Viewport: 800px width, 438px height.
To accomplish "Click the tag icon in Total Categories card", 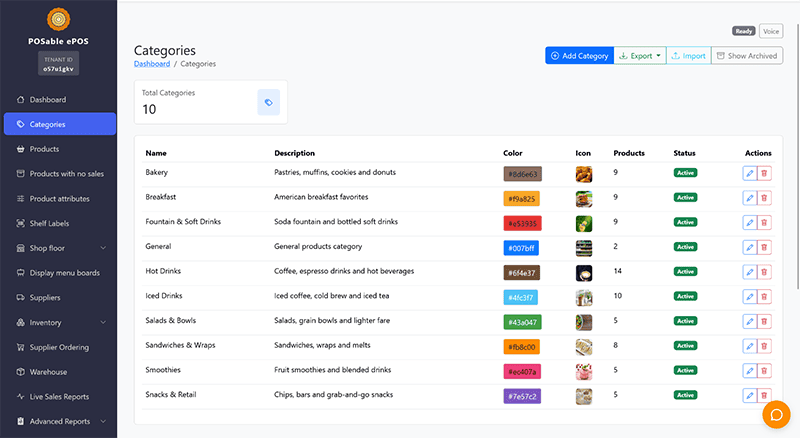I will click(268, 102).
